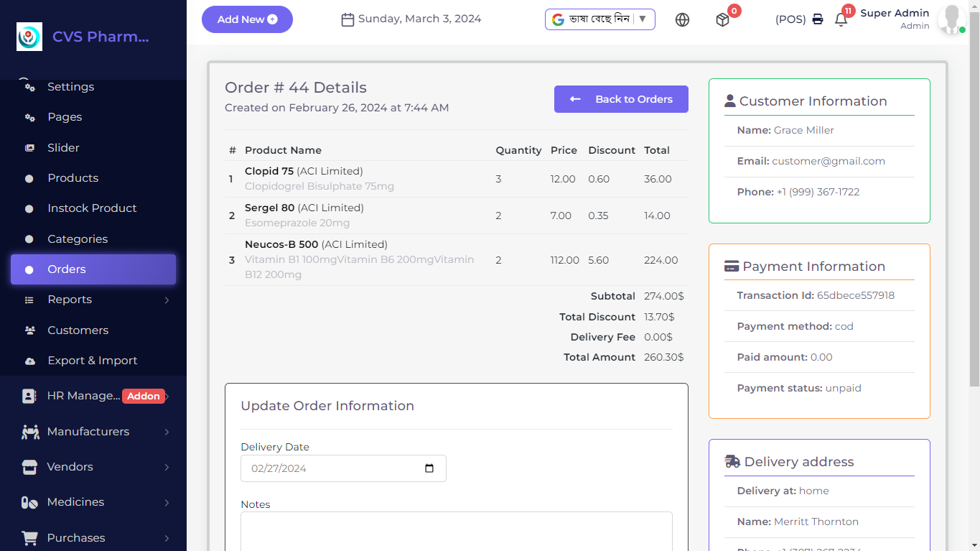Open the calendar picker in Delivery Date

(x=429, y=468)
